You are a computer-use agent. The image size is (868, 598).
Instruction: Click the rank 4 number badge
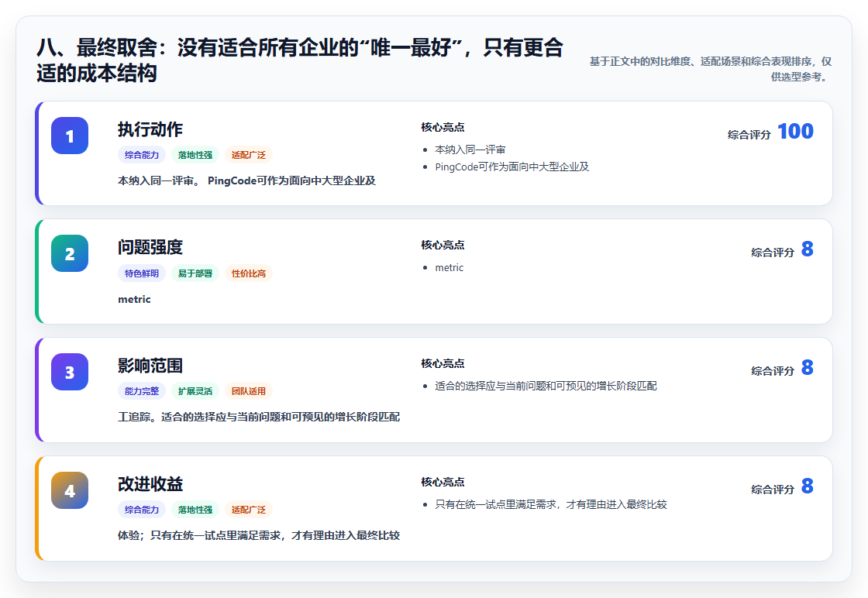click(x=70, y=490)
